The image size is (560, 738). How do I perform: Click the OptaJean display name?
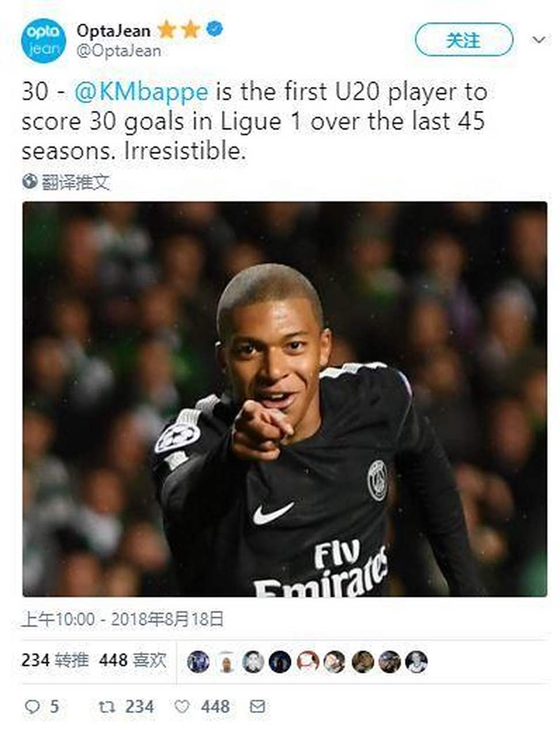[x=113, y=30]
